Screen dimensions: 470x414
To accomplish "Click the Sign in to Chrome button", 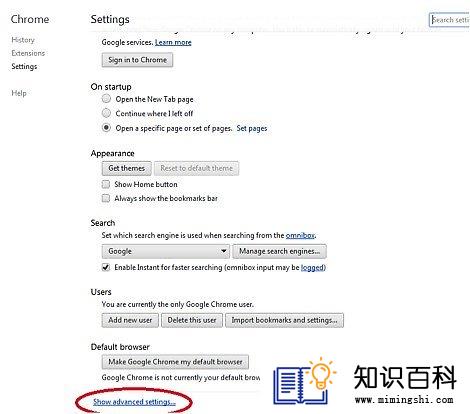I will [x=137, y=60].
